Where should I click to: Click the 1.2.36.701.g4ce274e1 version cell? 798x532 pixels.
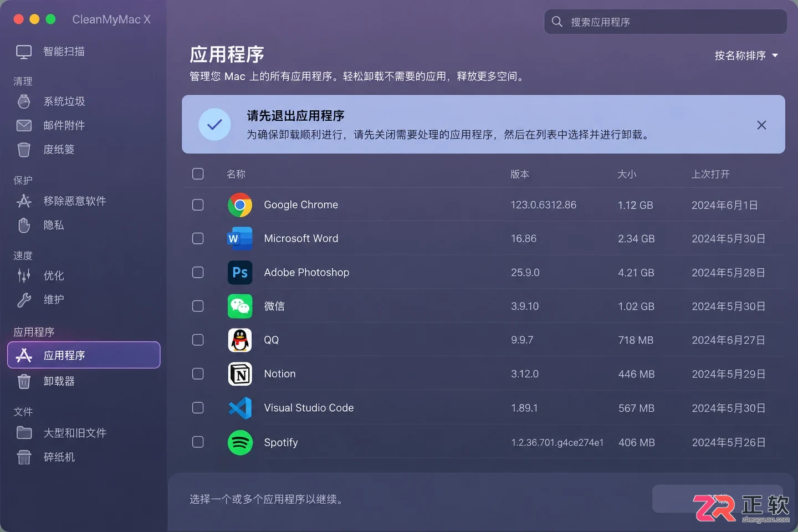click(x=557, y=442)
